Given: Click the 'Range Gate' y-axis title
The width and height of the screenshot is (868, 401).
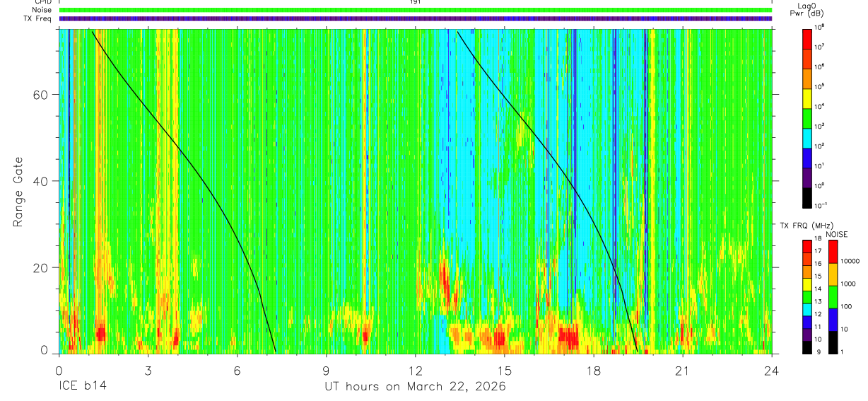Looking at the screenshot, I should coord(18,192).
